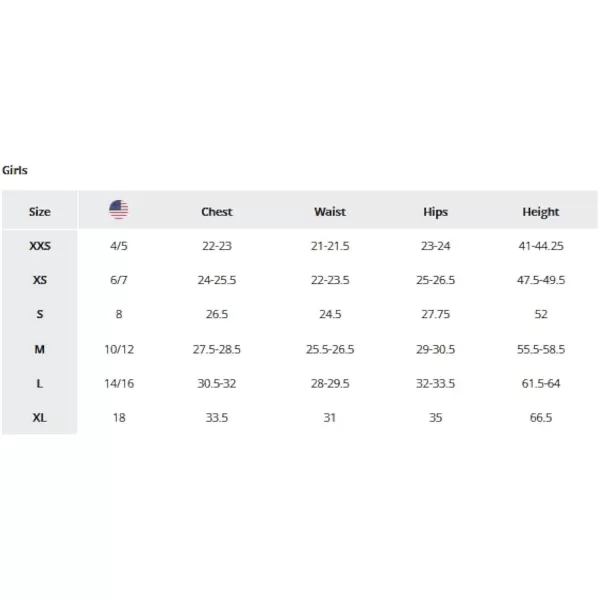The width and height of the screenshot is (600, 600).
Task: Select the XXS size row label
Action: click(x=40, y=246)
